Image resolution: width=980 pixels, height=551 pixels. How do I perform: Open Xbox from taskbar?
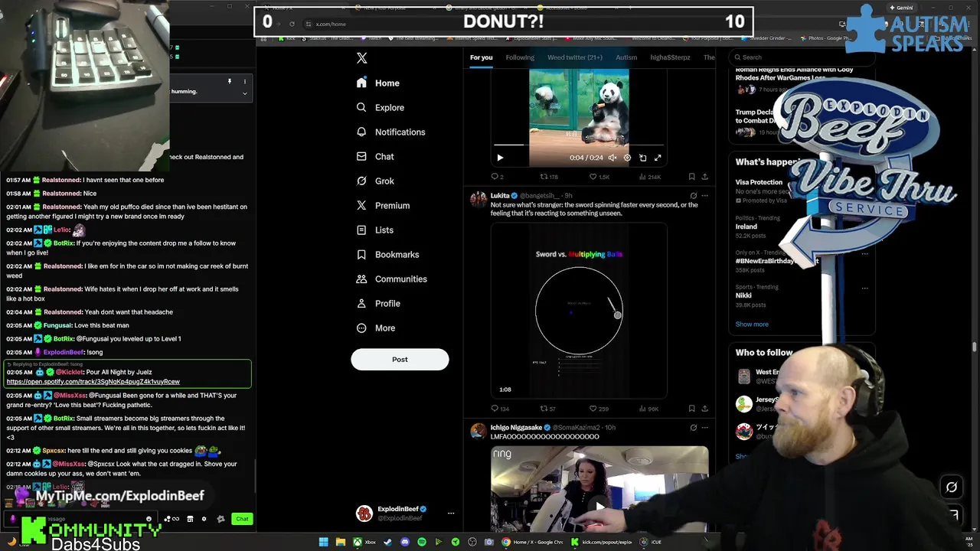coord(364,542)
